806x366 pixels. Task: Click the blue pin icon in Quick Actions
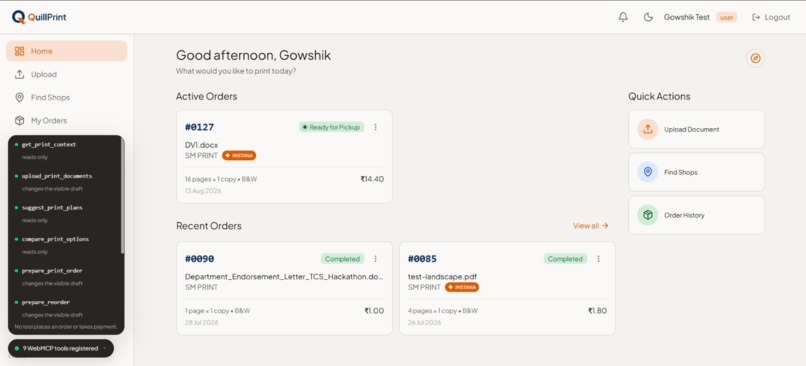coord(648,172)
